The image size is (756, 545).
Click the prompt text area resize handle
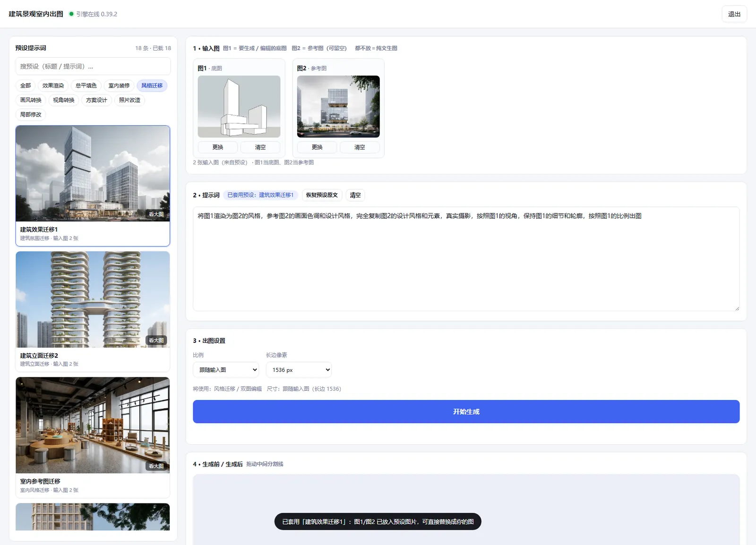click(737, 308)
